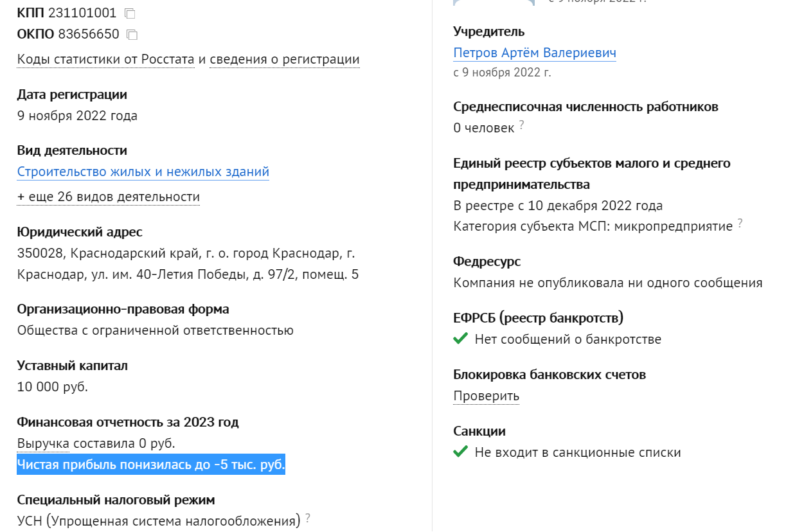The height and width of the screenshot is (532, 804).
Task: Copy the ОКПО code 83656650 via its icon
Action: (x=132, y=35)
